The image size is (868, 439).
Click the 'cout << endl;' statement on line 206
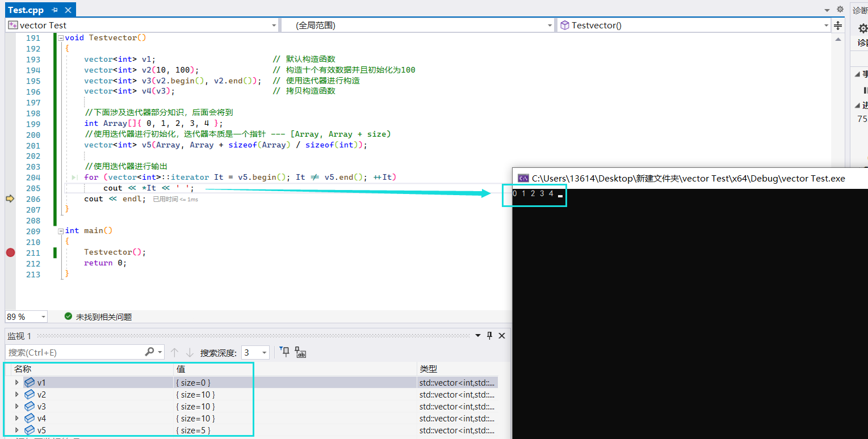pos(115,199)
